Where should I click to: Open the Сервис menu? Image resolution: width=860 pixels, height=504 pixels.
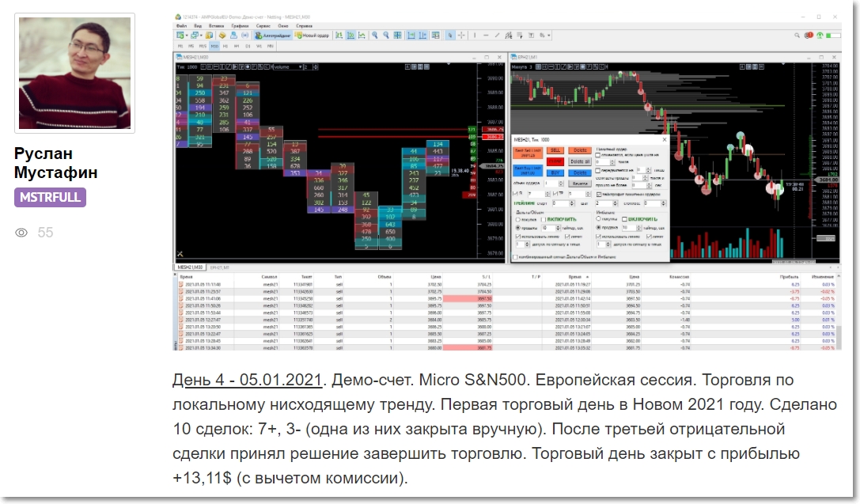pyautogui.click(x=263, y=26)
